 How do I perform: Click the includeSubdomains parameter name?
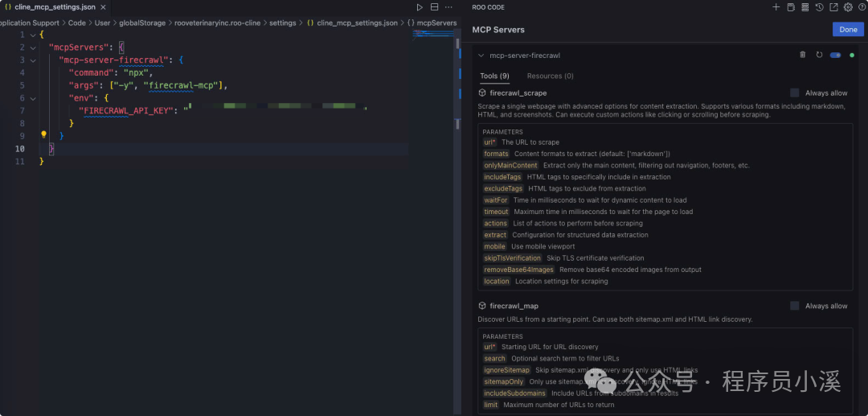point(515,393)
